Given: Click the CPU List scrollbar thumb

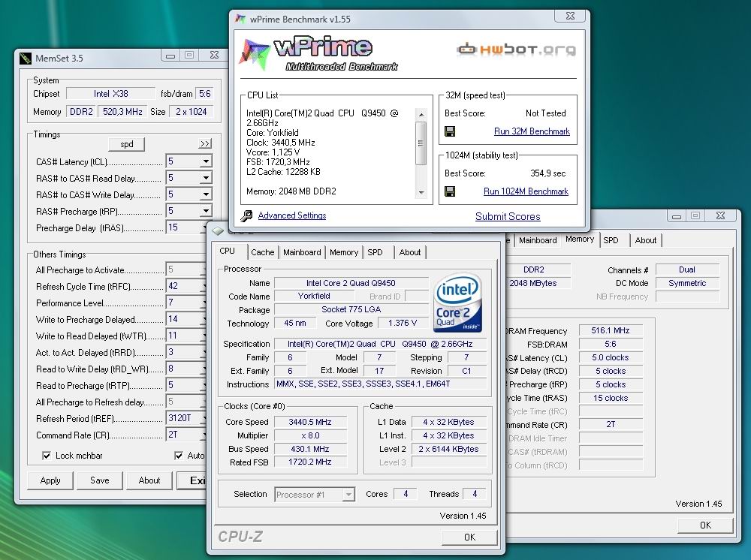Looking at the screenshot, I should 421,143.
